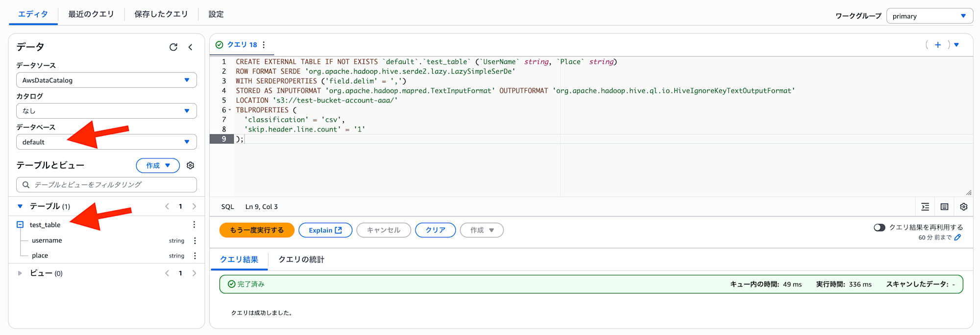The image size is (980, 335).
Task: Open query 18 tab options menu
Action: tap(264, 45)
